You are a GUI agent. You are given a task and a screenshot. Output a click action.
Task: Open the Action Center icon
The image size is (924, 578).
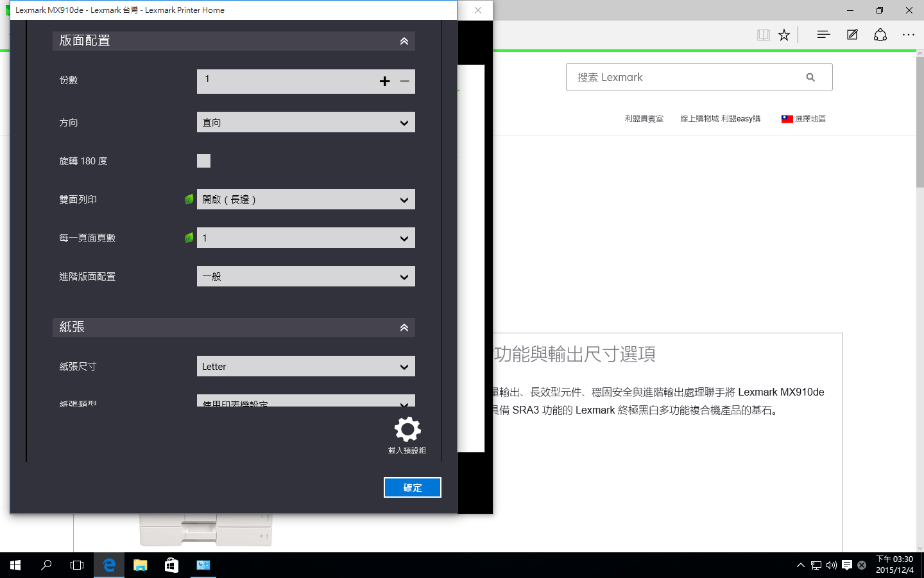(847, 565)
